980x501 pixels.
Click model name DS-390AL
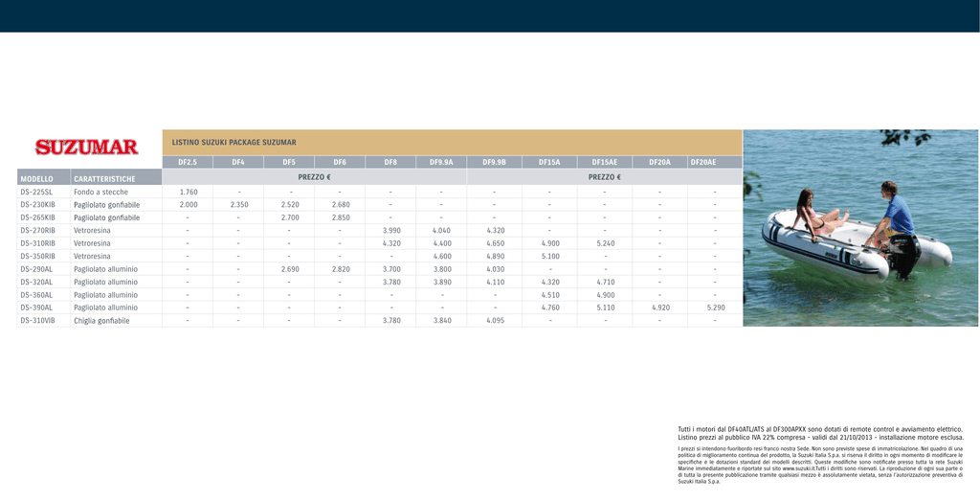click(35, 307)
